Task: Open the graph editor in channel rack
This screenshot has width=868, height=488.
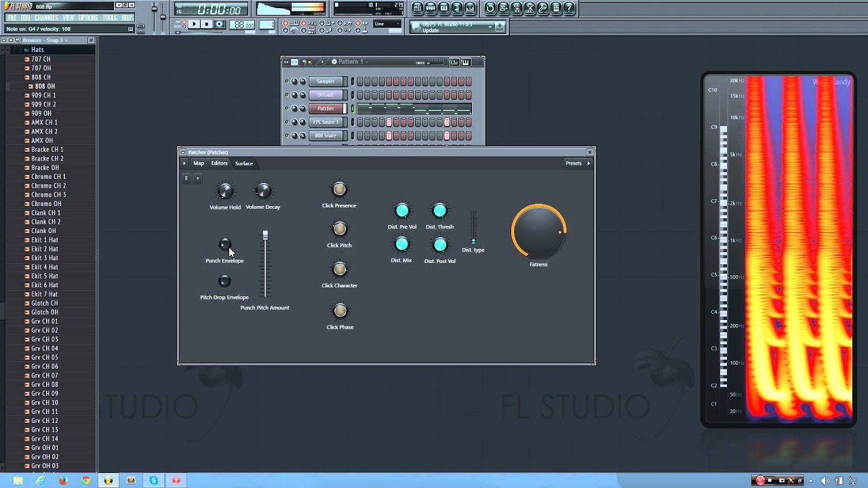Action: coord(454,62)
